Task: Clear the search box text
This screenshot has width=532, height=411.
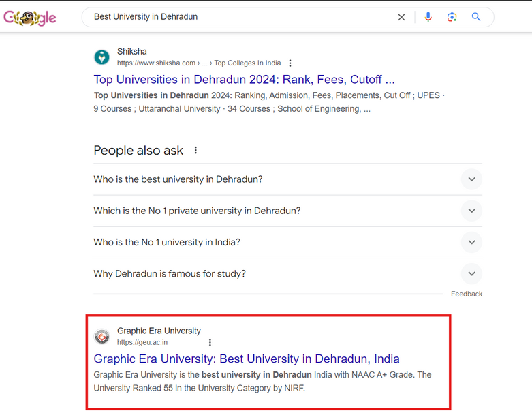Action: (x=402, y=17)
